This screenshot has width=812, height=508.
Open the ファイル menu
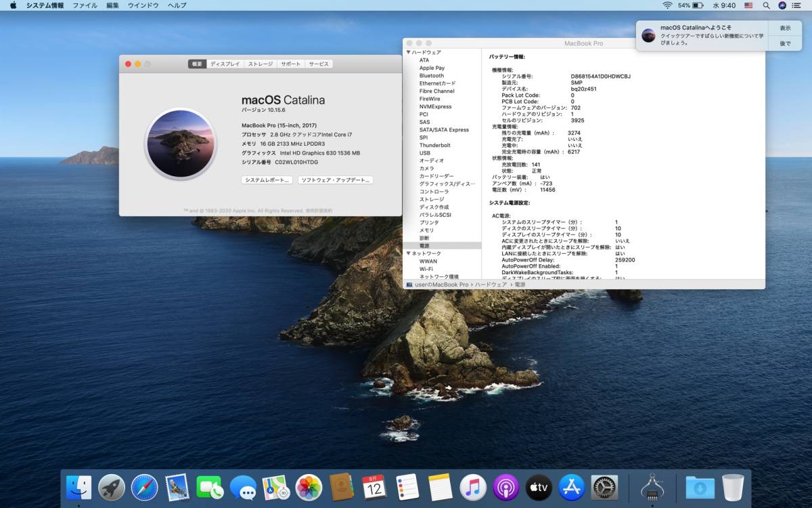click(x=85, y=5)
